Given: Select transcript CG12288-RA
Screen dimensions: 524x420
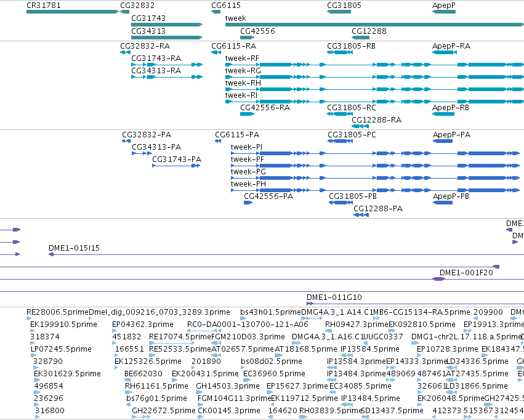Looking at the screenshot, I should 360,126.
